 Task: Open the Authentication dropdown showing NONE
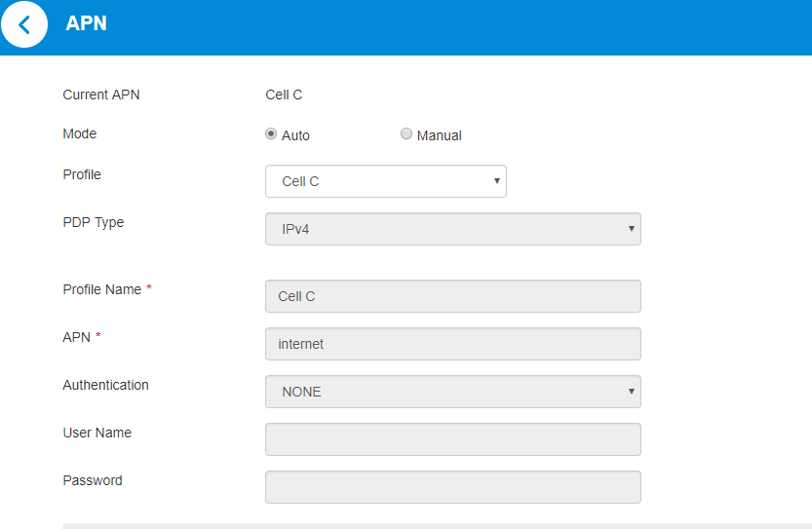tap(453, 392)
